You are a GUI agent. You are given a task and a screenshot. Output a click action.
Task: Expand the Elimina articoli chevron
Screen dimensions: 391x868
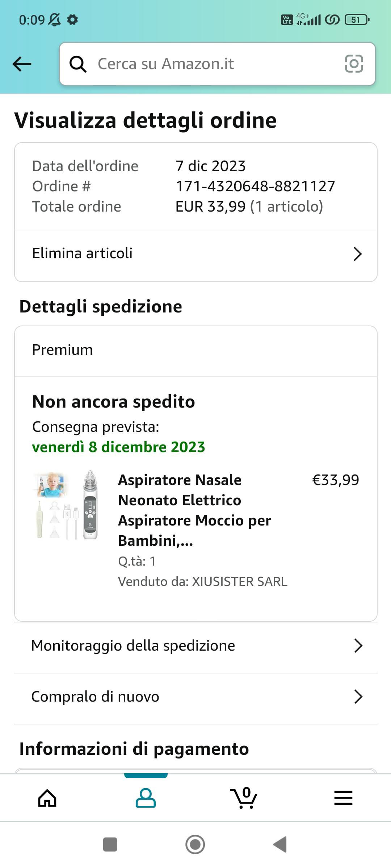[x=358, y=254]
